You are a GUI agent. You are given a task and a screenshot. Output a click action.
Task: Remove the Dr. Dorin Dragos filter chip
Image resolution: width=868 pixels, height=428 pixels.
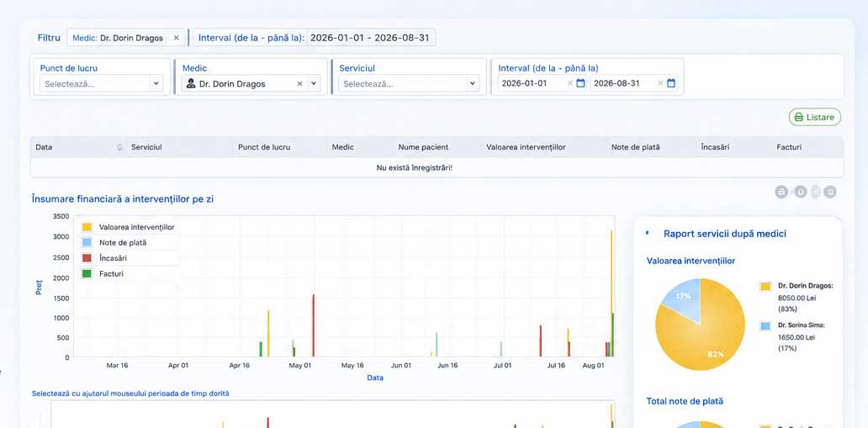(x=176, y=38)
